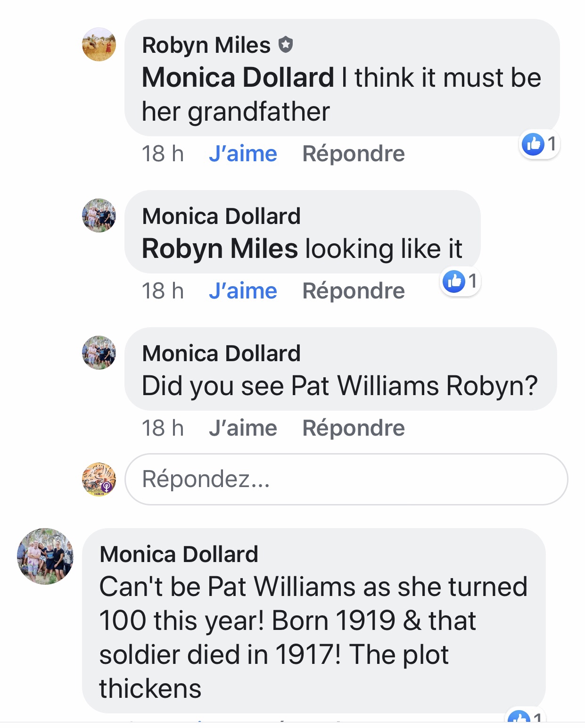
Task: Open the like reaction on 'looking like it' comment
Action: pos(460,281)
